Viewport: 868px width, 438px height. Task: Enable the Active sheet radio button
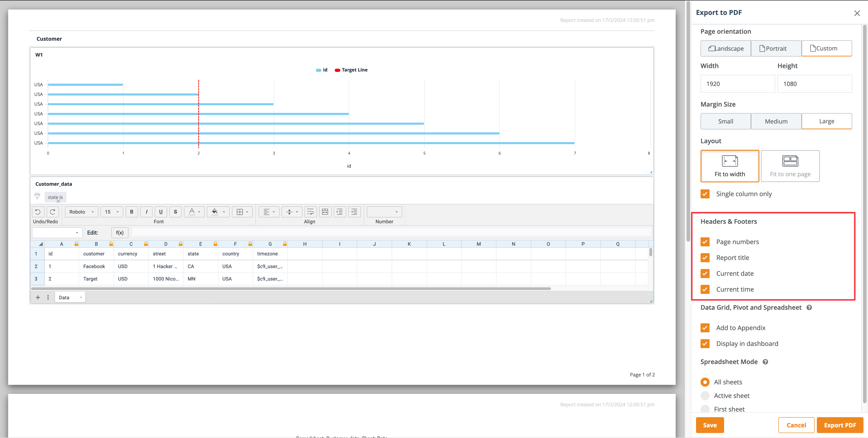click(x=706, y=395)
